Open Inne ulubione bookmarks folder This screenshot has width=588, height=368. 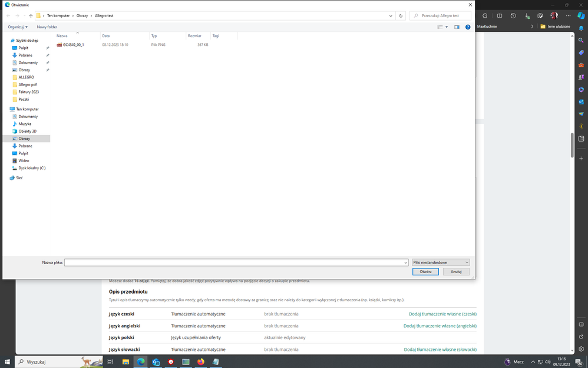pyautogui.click(x=556, y=27)
